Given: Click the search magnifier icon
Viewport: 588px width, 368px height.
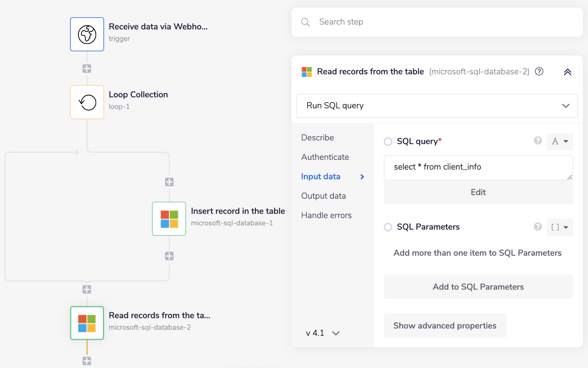Looking at the screenshot, I should 305,22.
